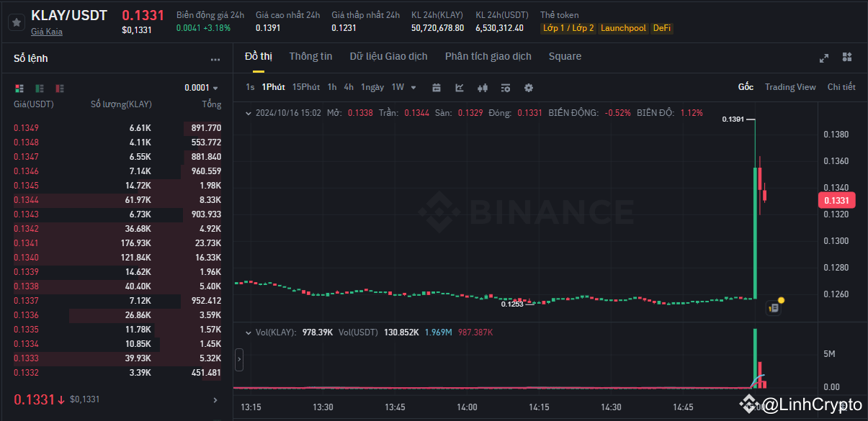Switch to the Thông tin tab

310,56
